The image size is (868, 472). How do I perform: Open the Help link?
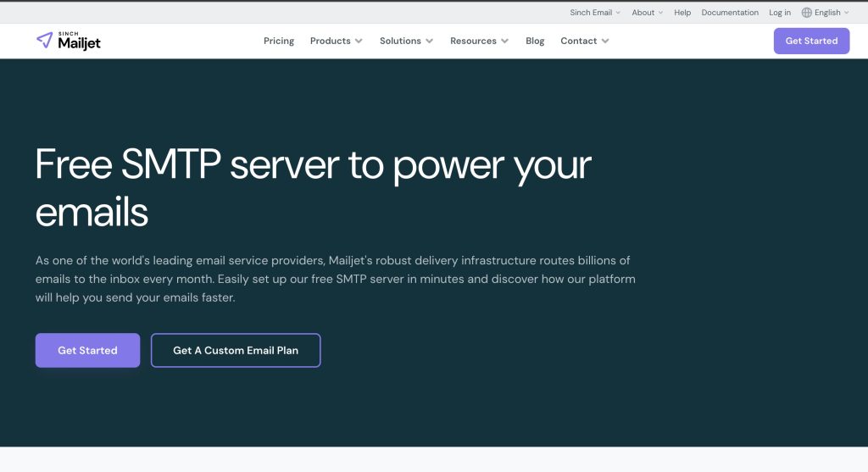(682, 13)
